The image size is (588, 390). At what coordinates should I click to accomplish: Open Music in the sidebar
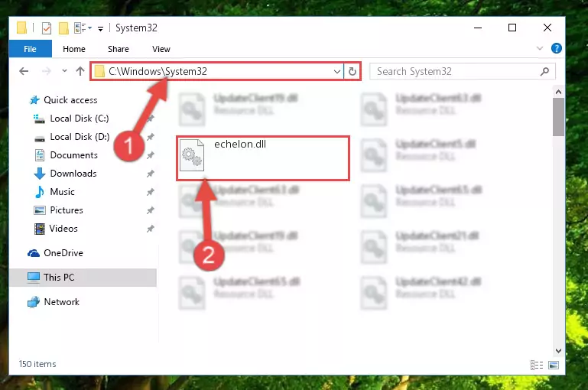tap(62, 192)
